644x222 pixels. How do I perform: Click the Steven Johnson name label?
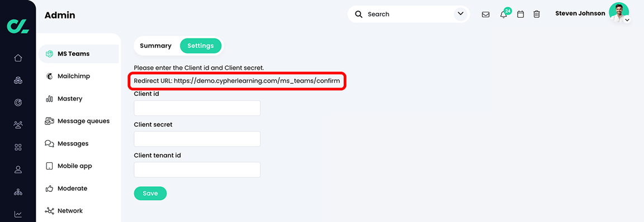[580, 13]
